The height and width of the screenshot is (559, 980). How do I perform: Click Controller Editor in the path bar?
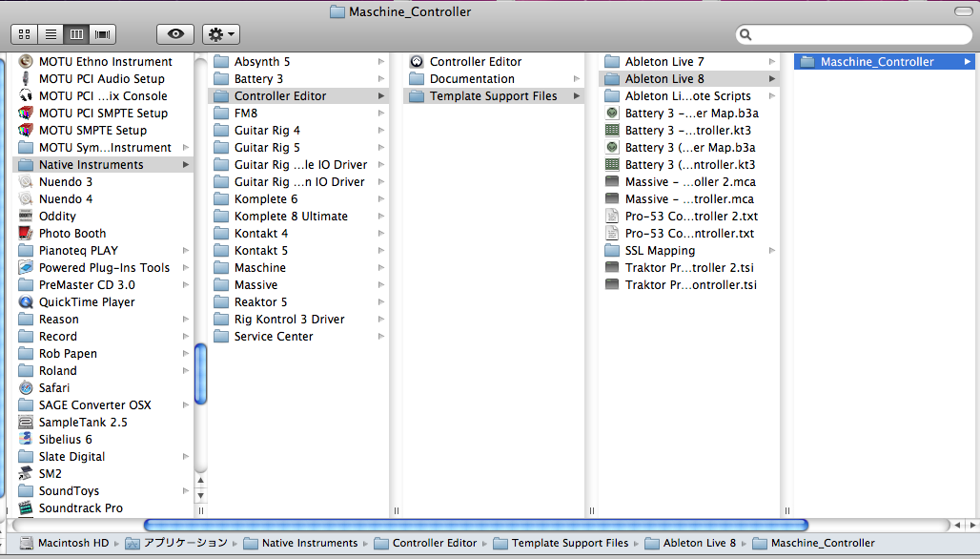[425, 543]
